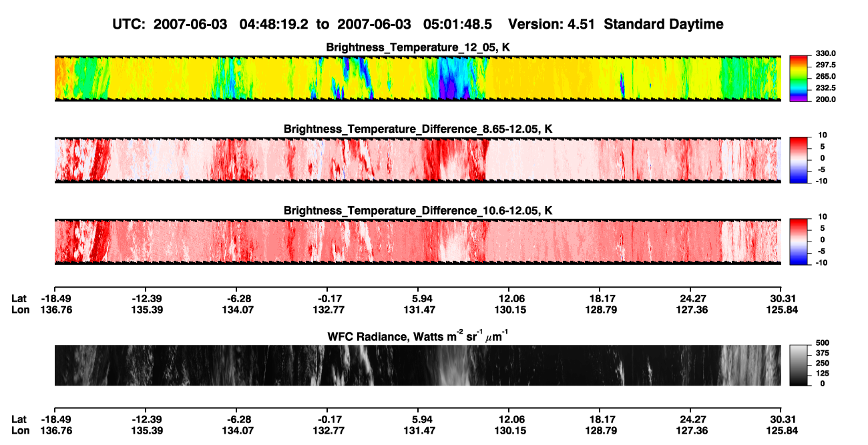This screenshot has height=445, width=868.
Task: Click the WFC Radiance grayscale image strip
Action: (x=417, y=365)
